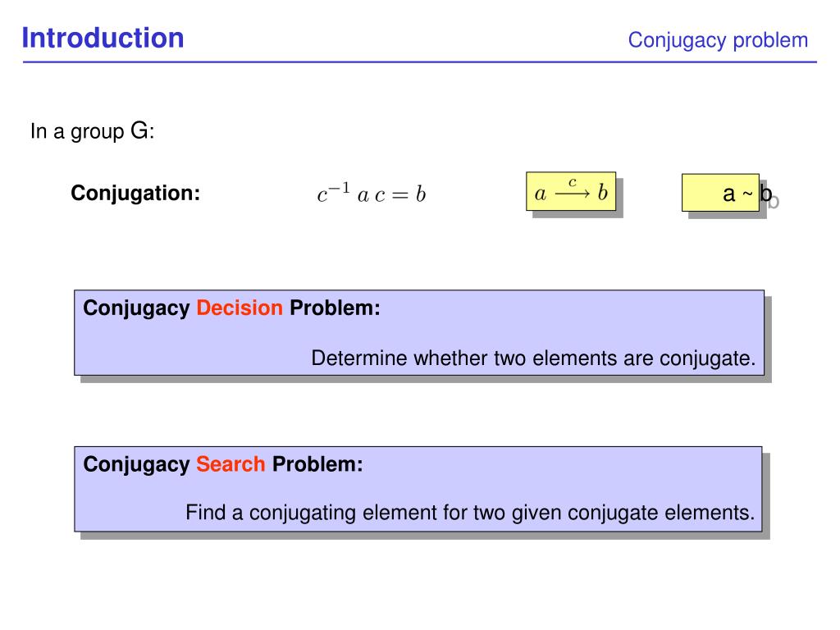This screenshot has width=840, height=630.
Task: Click the Conjugacy Decision Problem heading
Action: (231, 308)
